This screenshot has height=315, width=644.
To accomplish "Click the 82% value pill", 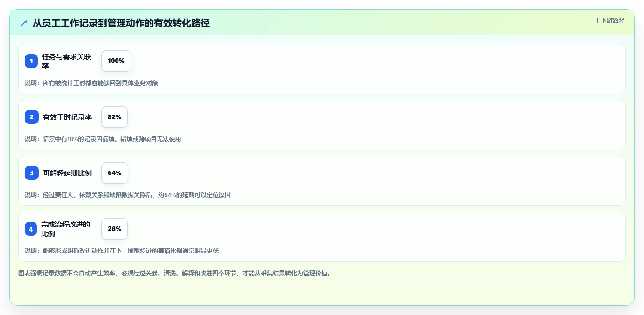I will [114, 117].
